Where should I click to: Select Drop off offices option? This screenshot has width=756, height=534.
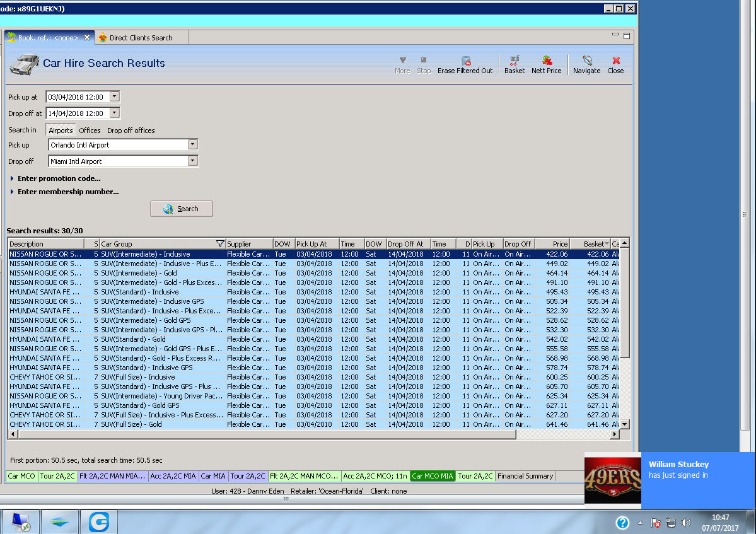coord(131,130)
